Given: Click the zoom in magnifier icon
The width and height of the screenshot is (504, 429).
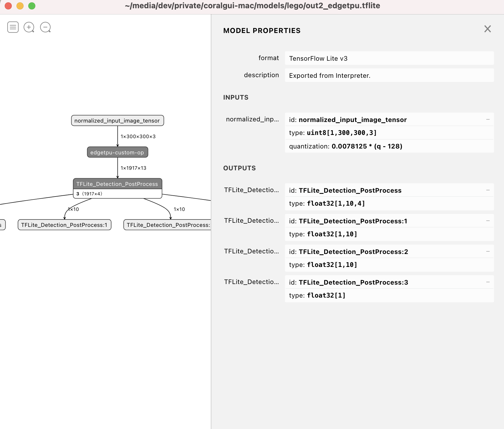Looking at the screenshot, I should point(29,27).
